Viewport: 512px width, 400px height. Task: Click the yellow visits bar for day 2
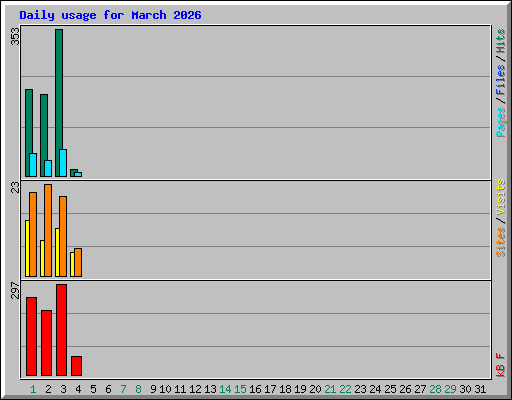coord(42,258)
